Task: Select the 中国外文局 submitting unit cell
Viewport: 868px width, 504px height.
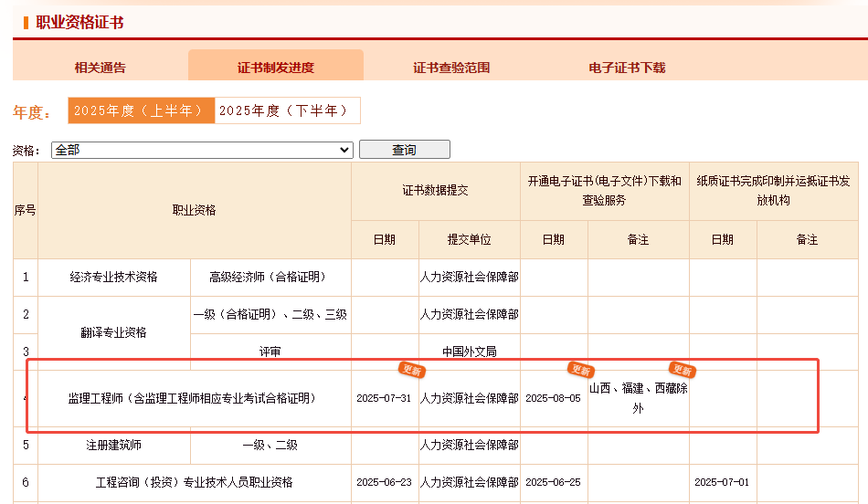Action: point(469,351)
